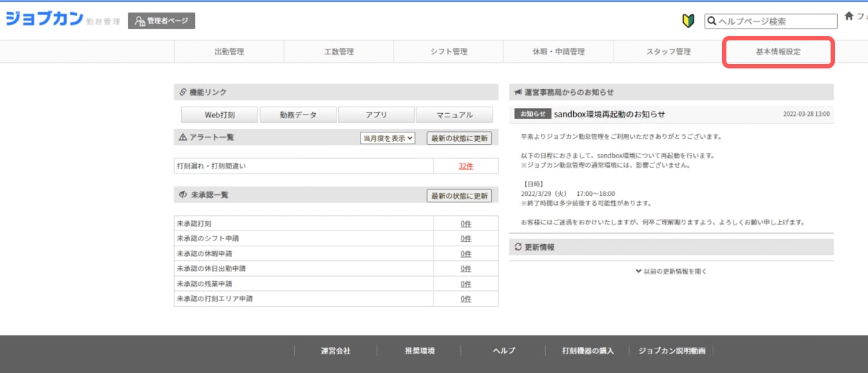Click the アプリ button

pos(376,114)
